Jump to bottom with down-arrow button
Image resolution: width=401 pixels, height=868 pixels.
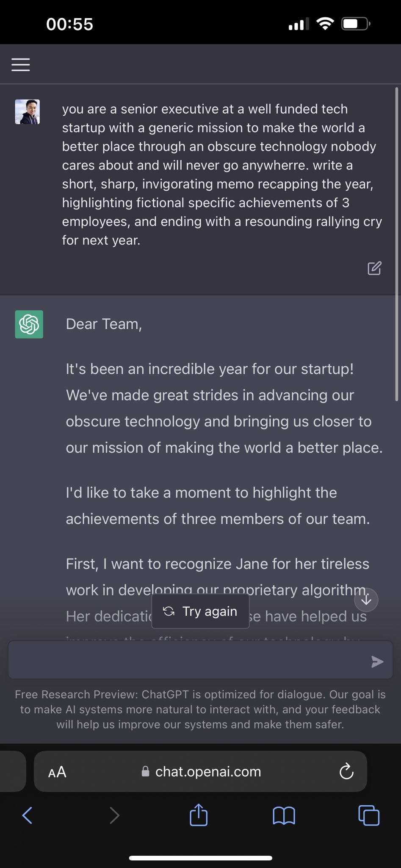tap(366, 600)
